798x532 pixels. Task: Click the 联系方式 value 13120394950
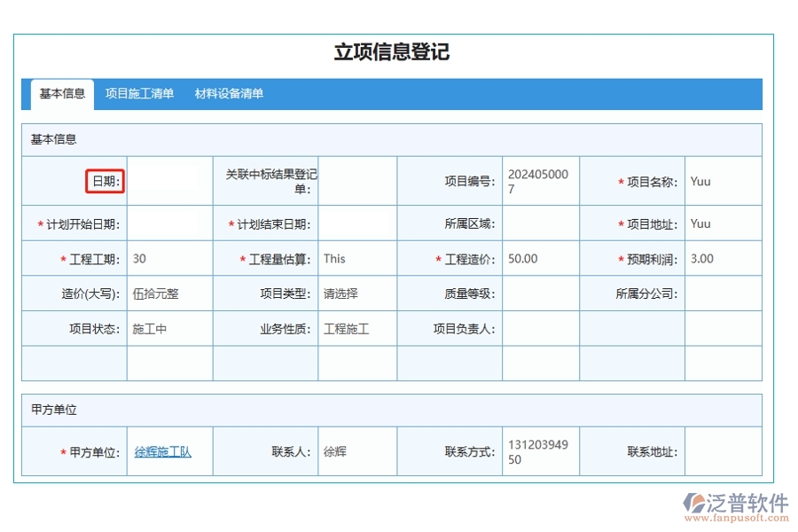click(538, 451)
